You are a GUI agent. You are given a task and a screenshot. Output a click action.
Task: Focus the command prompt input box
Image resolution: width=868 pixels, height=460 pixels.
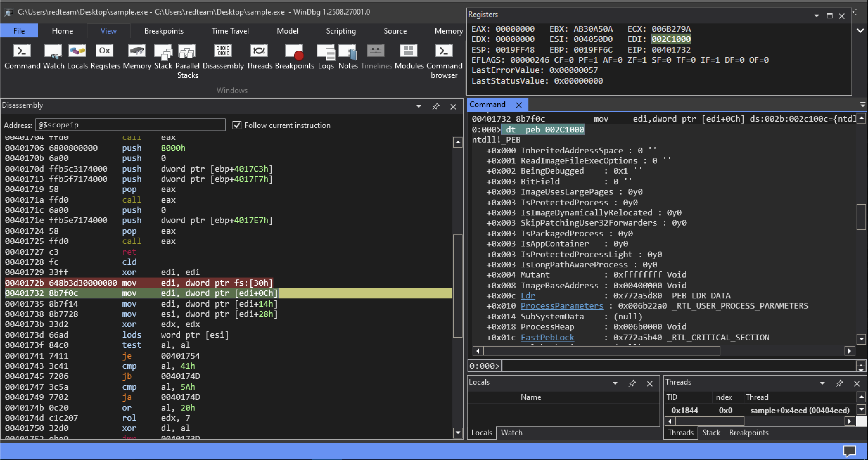coord(678,366)
